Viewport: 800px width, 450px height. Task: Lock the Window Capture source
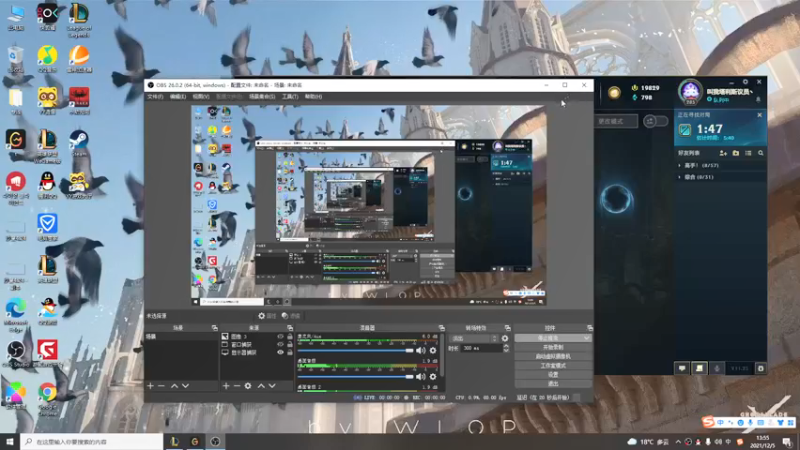pos(290,344)
